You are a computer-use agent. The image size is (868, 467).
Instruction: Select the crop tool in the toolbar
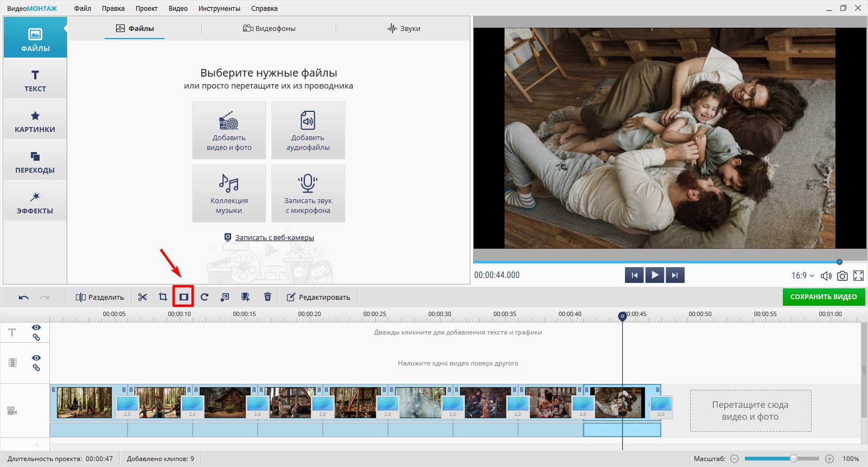(163, 297)
